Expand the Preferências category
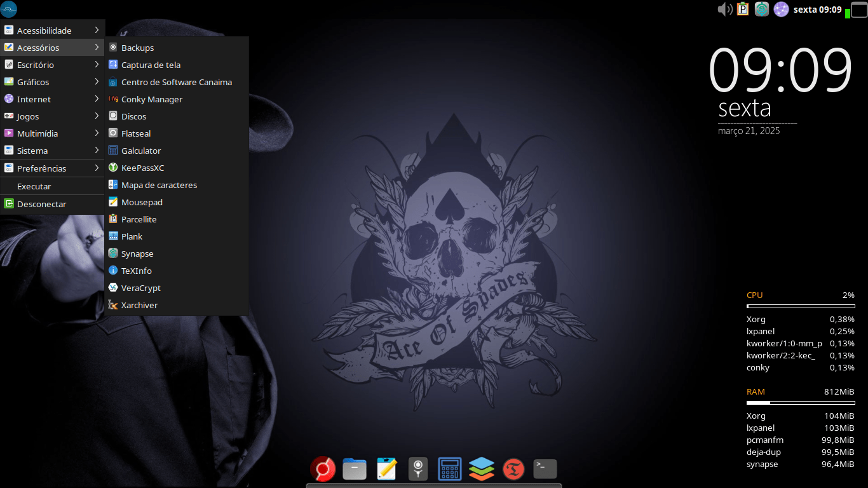 click(x=52, y=168)
